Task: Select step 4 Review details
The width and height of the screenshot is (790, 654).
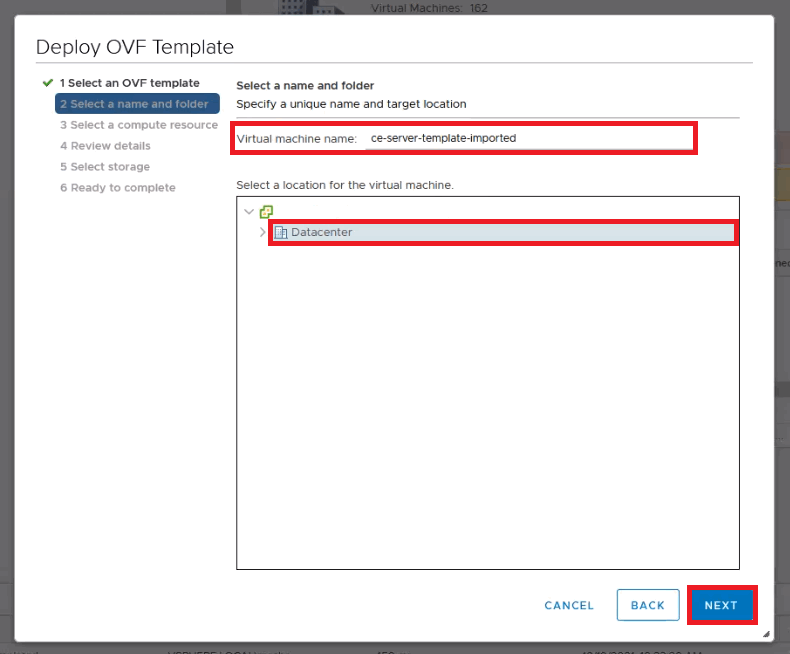Action: click(105, 146)
